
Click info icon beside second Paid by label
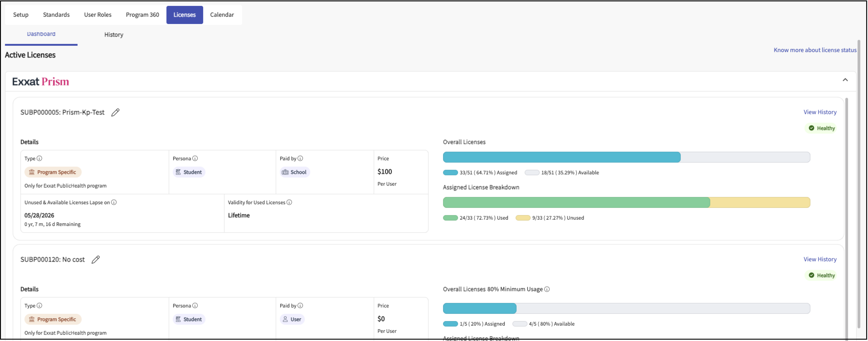[x=300, y=305]
